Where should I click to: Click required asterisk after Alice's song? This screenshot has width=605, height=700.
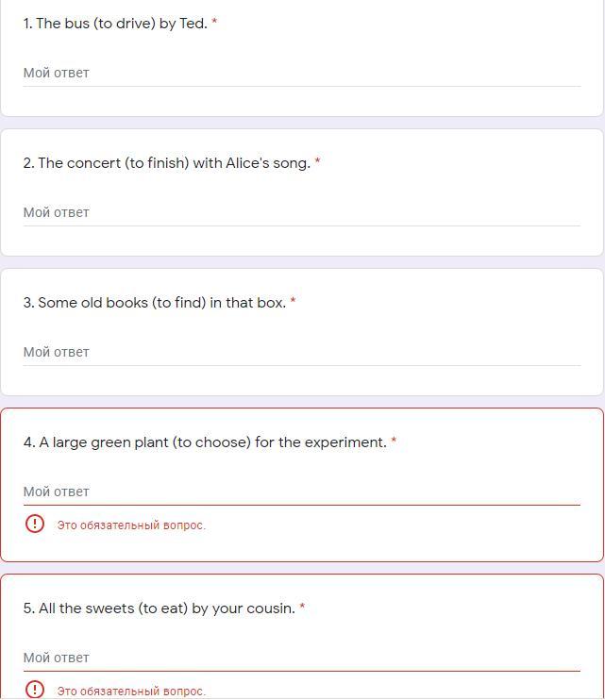317,163
